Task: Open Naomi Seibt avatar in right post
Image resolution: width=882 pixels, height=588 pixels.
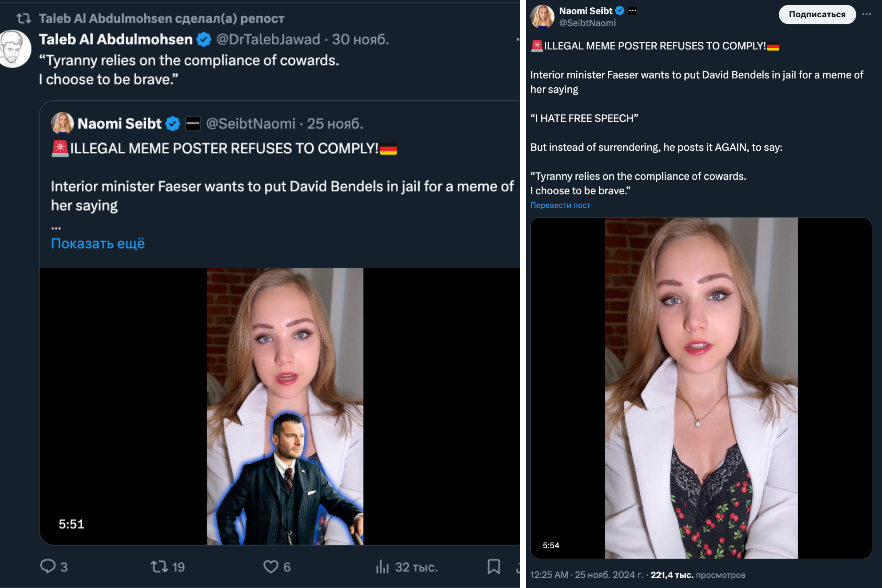Action: point(542,16)
